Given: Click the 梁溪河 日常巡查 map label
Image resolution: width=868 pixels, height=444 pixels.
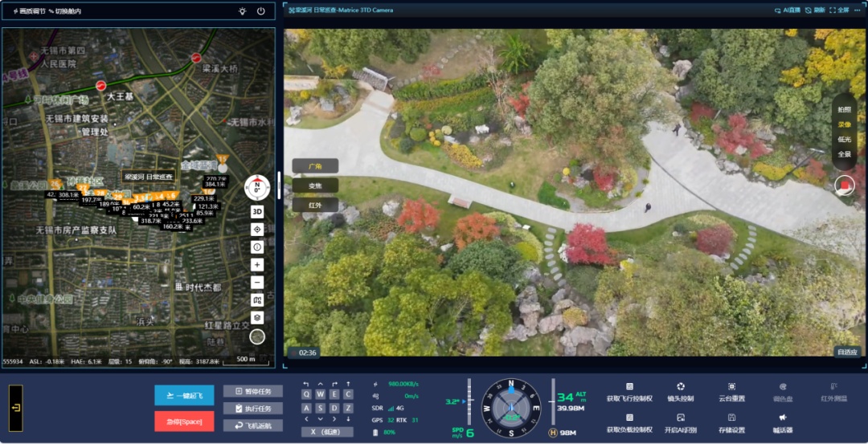Looking at the screenshot, I should click(149, 177).
